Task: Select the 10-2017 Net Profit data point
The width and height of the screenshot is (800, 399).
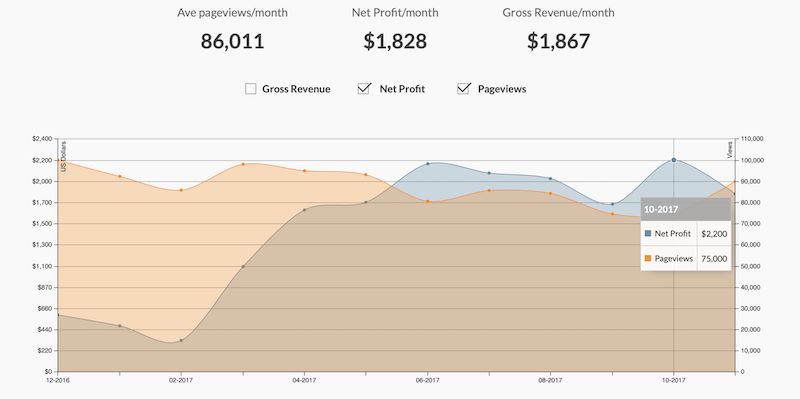Action: pyautogui.click(x=673, y=160)
